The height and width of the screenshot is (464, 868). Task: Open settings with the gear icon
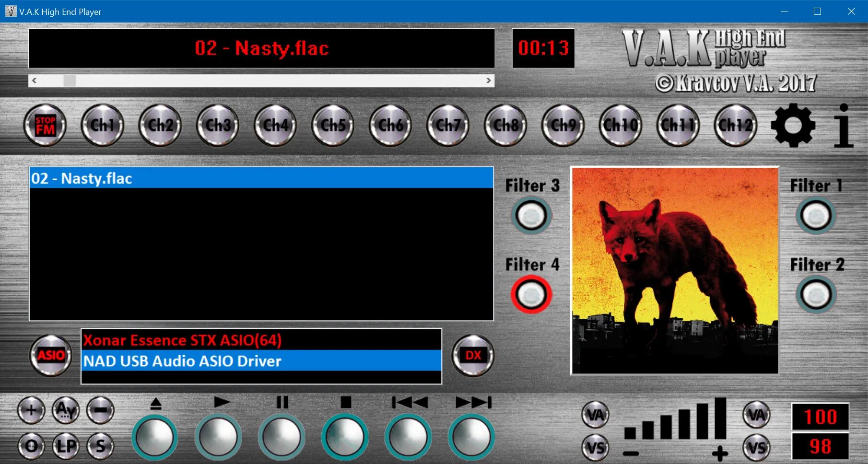click(x=793, y=126)
